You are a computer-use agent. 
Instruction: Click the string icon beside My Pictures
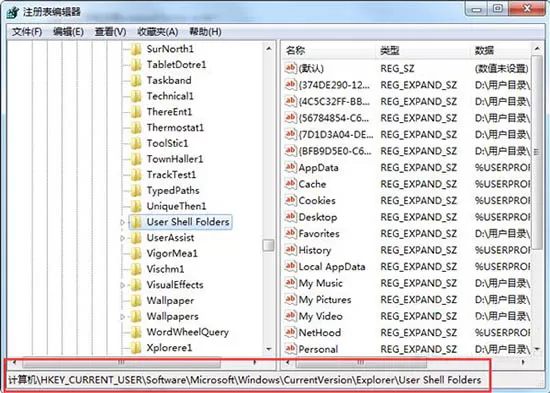tap(290, 299)
